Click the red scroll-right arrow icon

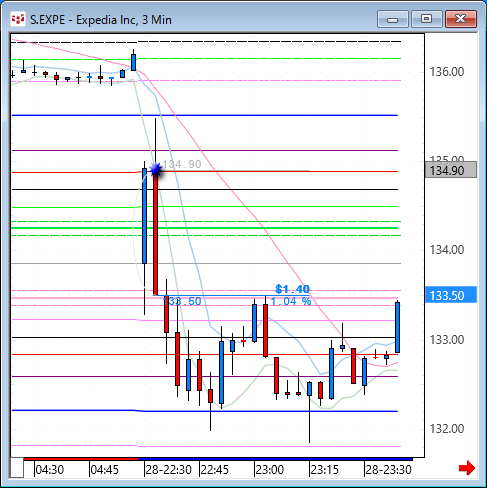pos(466,468)
